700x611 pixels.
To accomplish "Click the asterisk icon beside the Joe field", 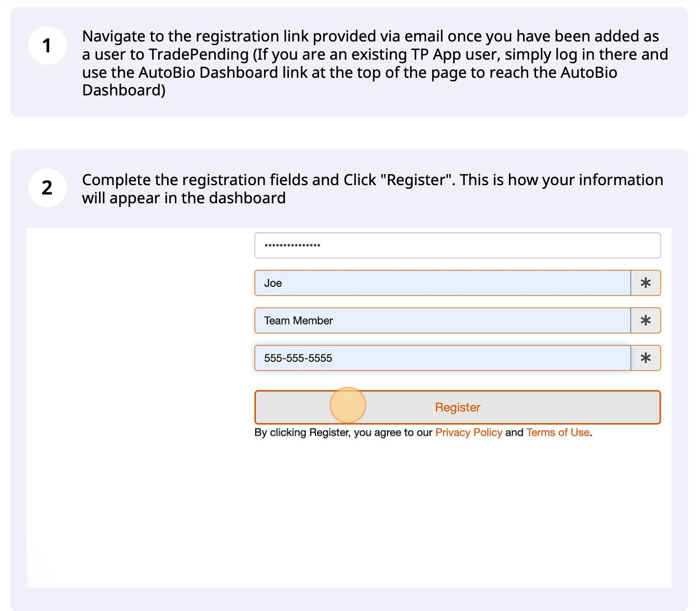I will coord(645,283).
